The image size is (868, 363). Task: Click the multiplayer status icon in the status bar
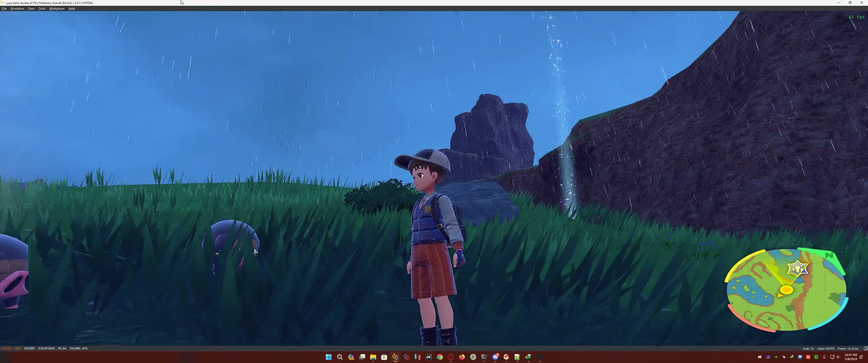point(865,348)
